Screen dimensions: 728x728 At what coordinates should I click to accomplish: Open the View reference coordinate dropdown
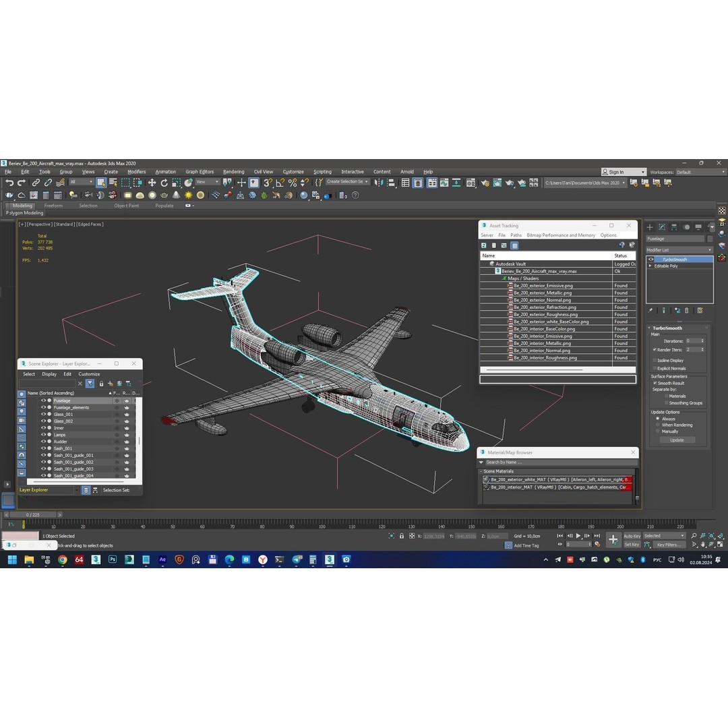pyautogui.click(x=208, y=182)
